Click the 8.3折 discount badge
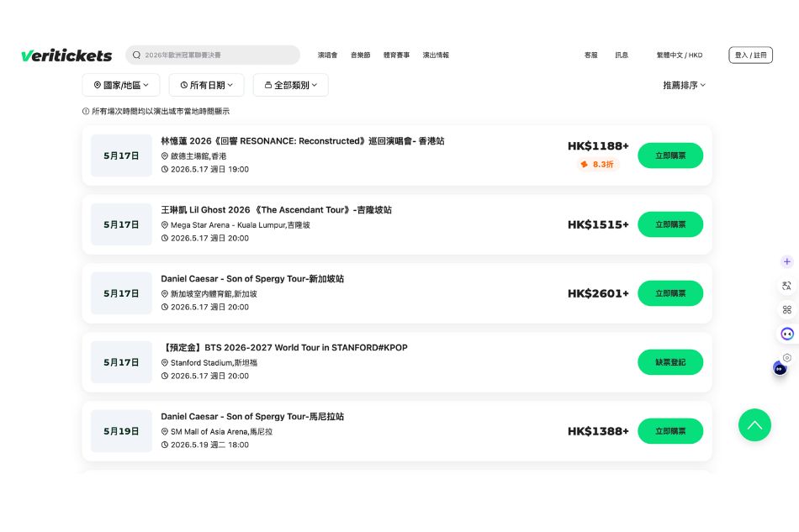 pyautogui.click(x=597, y=164)
